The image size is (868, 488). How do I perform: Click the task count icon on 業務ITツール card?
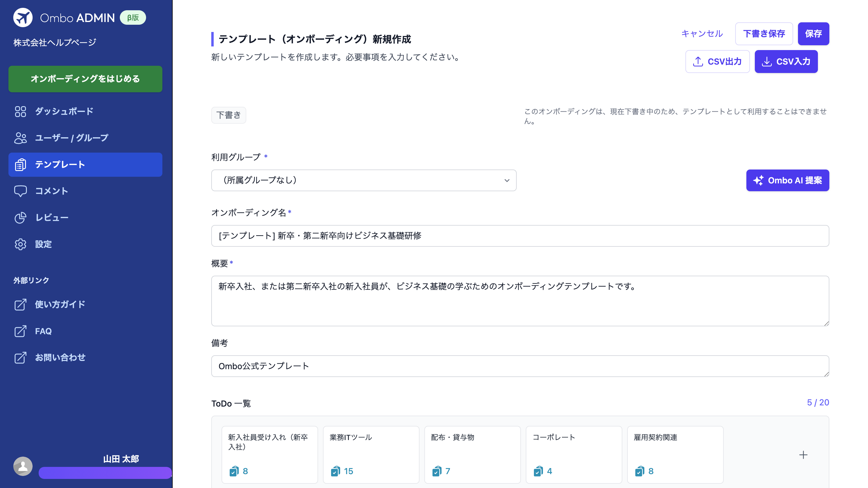336,471
